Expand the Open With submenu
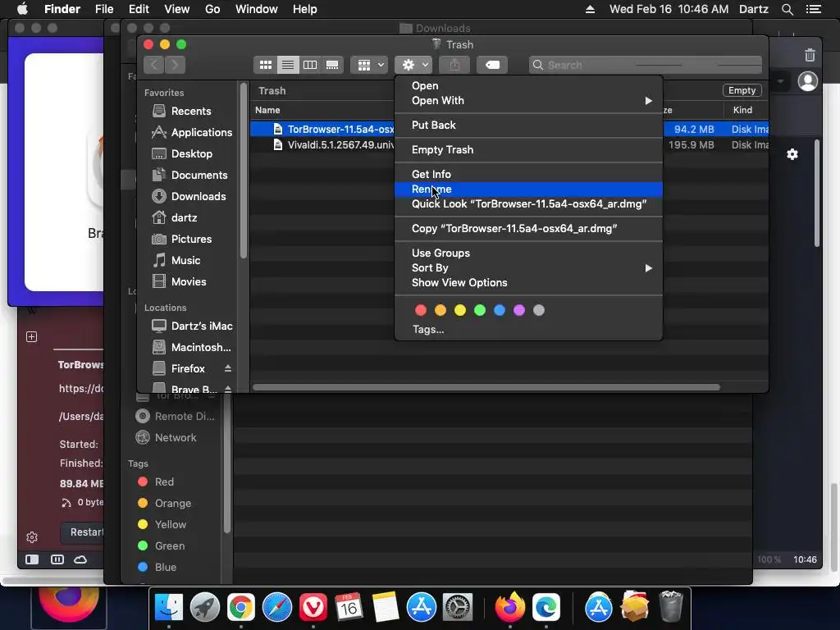 click(528, 101)
